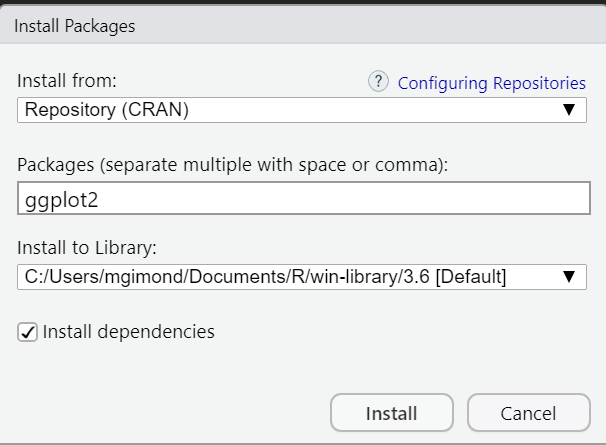The image size is (606, 445).
Task: Open the Configuring Repositories link
Action: (x=492, y=83)
